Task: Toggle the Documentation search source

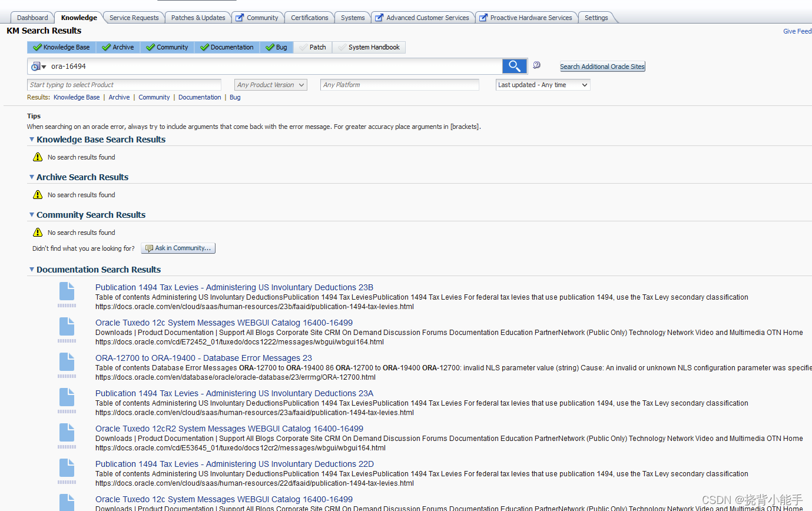Action: coord(227,47)
